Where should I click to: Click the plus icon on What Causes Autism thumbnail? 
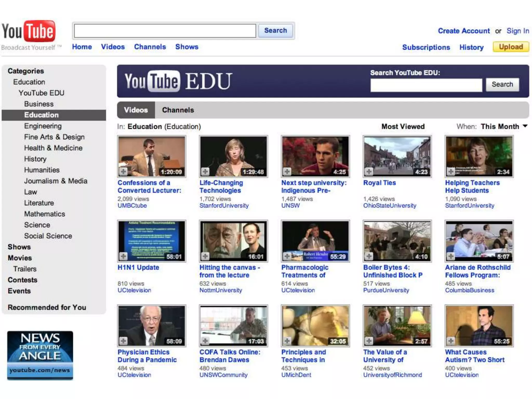tap(451, 341)
